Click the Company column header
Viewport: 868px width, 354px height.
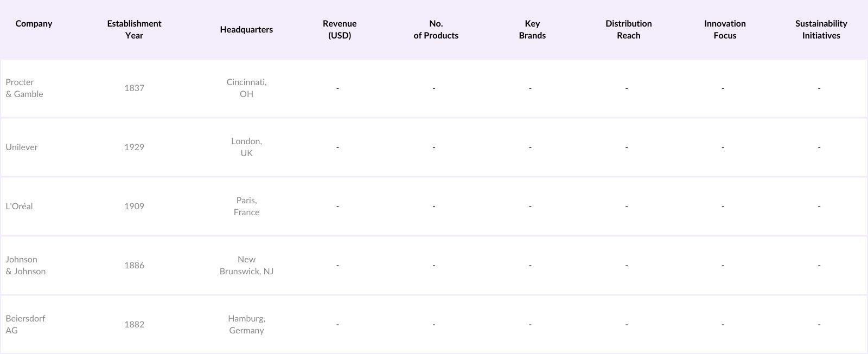[x=34, y=24]
